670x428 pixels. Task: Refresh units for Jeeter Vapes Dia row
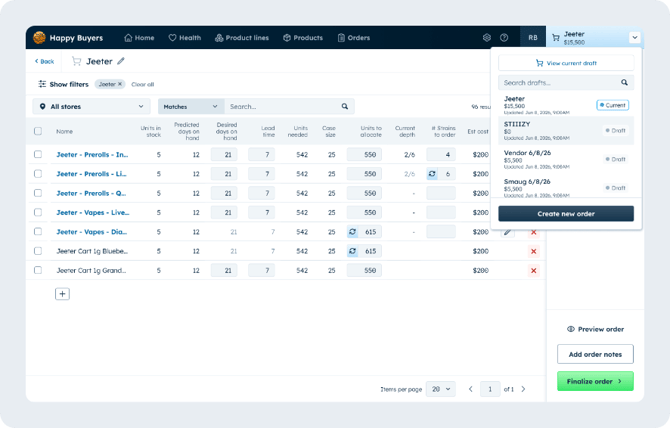(353, 232)
